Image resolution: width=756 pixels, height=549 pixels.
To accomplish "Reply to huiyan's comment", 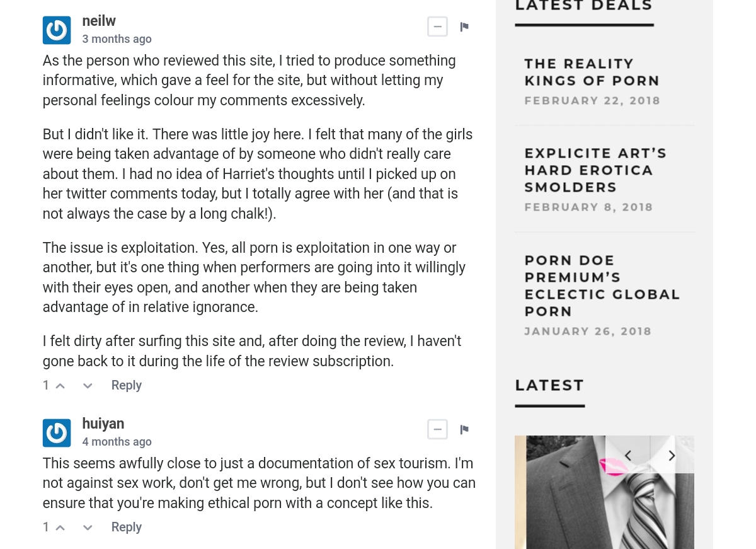I will point(126,528).
